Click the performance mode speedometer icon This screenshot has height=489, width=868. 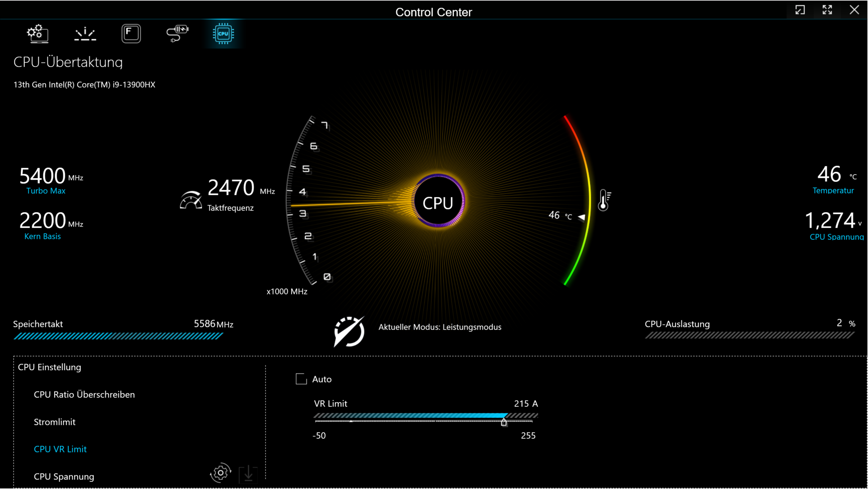pos(349,332)
